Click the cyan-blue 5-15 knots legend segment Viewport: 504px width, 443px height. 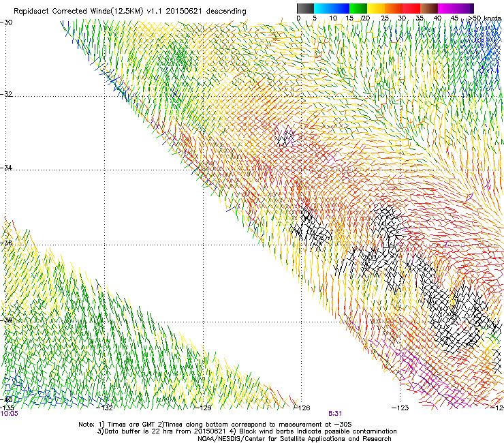(332, 8)
